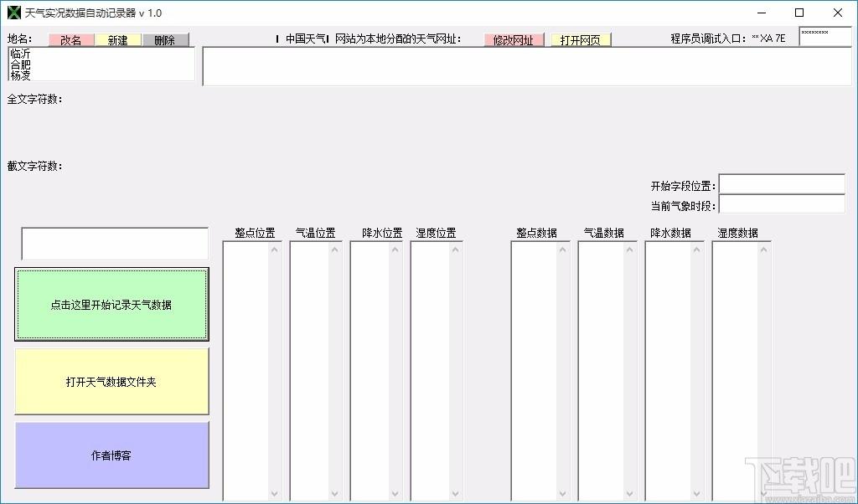Screen dimensions: 858x504
Task: Click down arrow of 气温数据 scrollbar
Action: [629, 494]
